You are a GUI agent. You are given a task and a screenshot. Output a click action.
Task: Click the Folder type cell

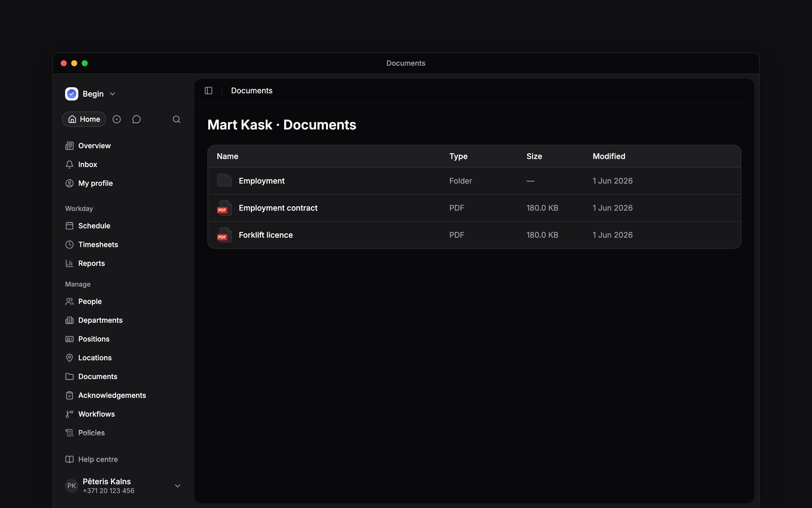pos(460,181)
